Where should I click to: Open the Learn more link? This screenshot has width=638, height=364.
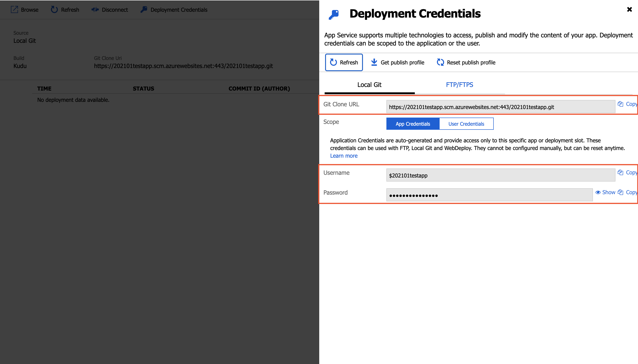[344, 156]
